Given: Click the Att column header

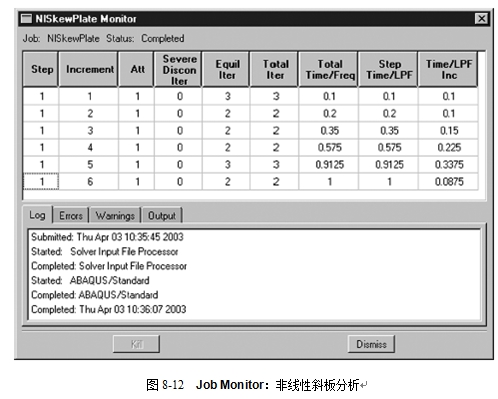Looking at the screenshot, I should pyautogui.click(x=137, y=69).
